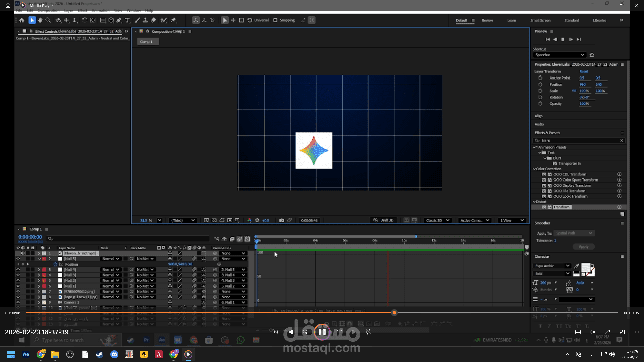Screen dimensions: 644x362
Task: Click the Graph Editor toggle icon in timeline
Action: (247, 239)
